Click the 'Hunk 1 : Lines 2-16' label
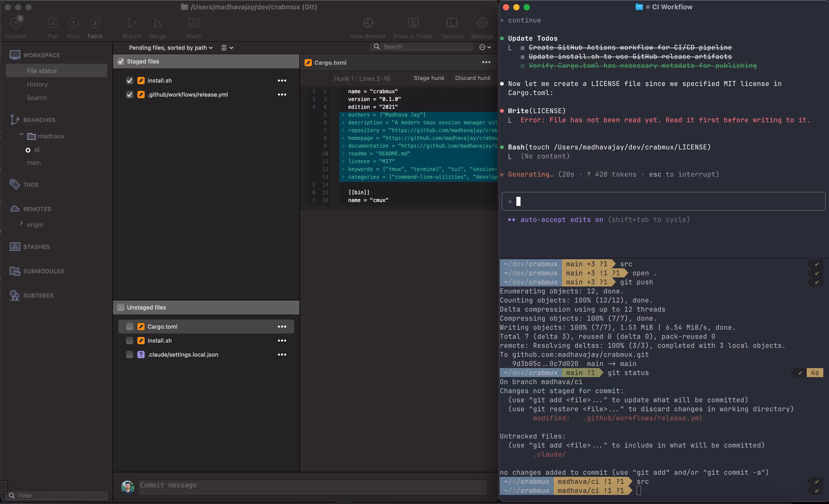The height and width of the screenshot is (504, 829). (x=362, y=78)
